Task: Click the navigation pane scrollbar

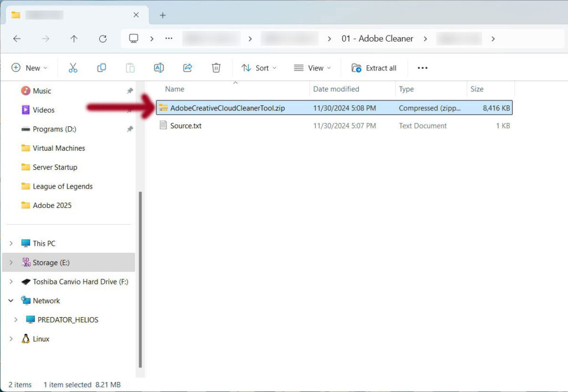Action: 140,279
